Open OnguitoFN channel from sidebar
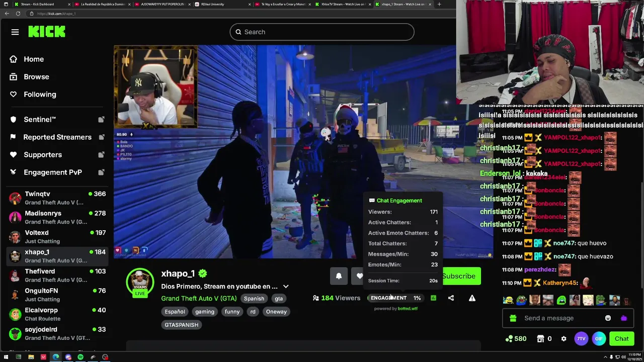The image size is (644, 362). tap(57, 295)
